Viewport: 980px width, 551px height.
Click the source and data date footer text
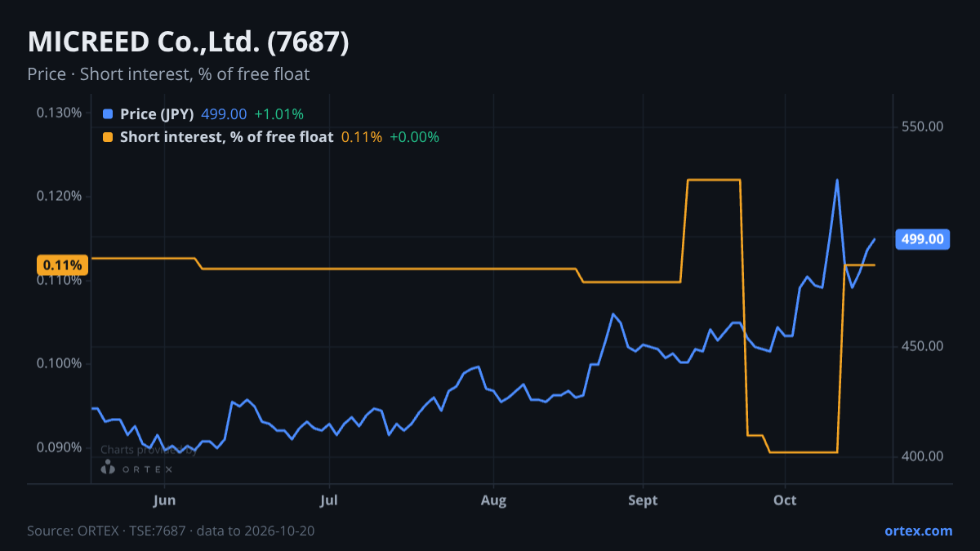[171, 531]
